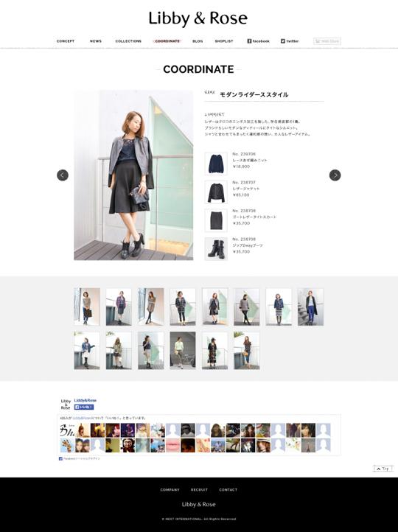Viewport: 398px width, 532px height.
Task: Go to the previous coordinate with the left arrow
Action: [63, 175]
